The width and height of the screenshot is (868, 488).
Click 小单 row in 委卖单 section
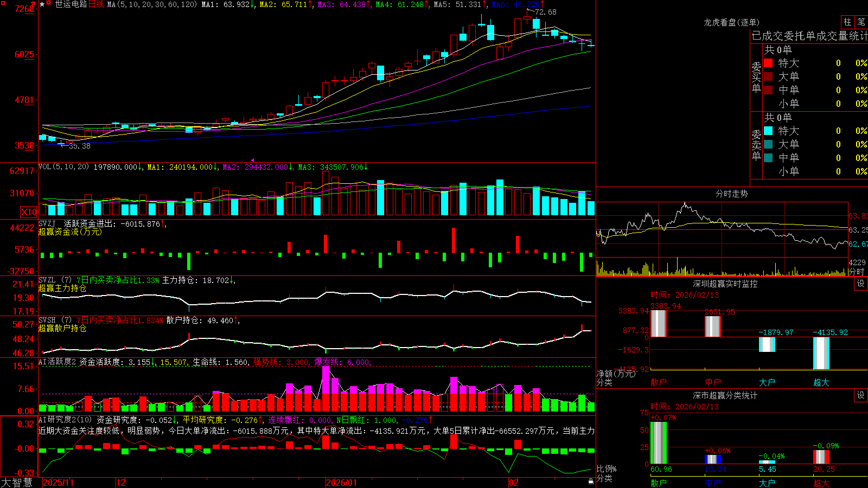(x=815, y=171)
